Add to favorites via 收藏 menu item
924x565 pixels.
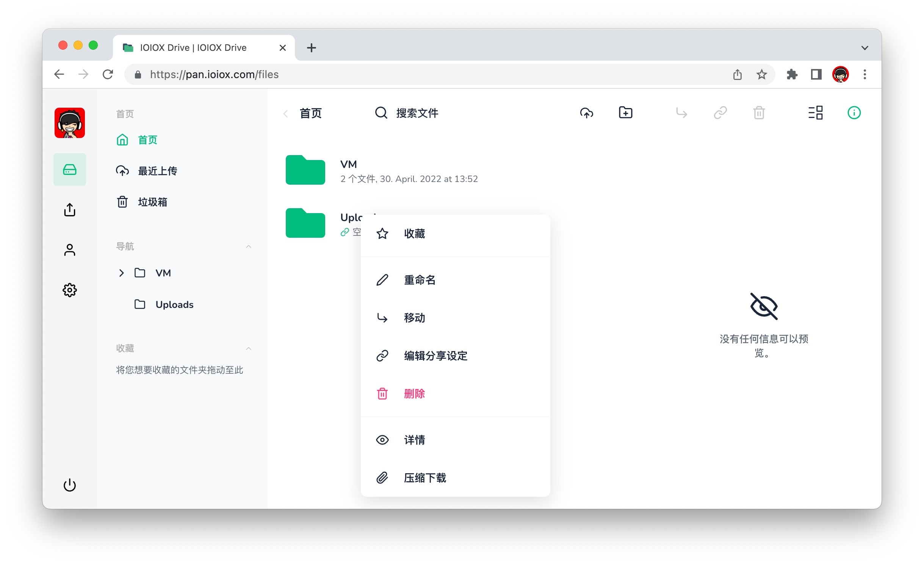click(414, 234)
